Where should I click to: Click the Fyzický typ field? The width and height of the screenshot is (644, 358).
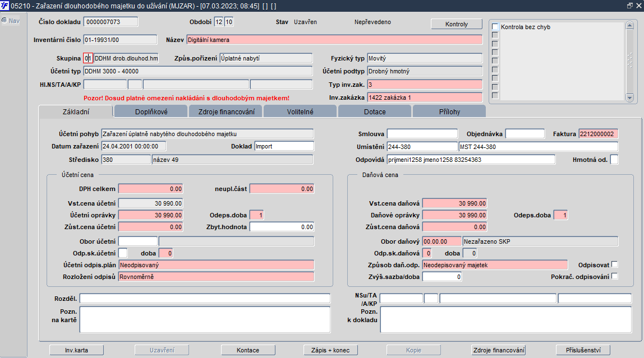click(x=425, y=58)
